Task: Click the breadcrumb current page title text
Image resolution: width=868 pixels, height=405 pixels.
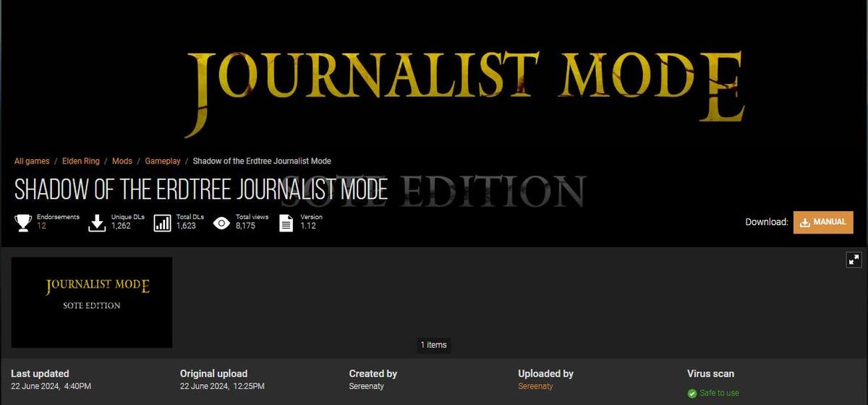Action: pyautogui.click(x=262, y=161)
